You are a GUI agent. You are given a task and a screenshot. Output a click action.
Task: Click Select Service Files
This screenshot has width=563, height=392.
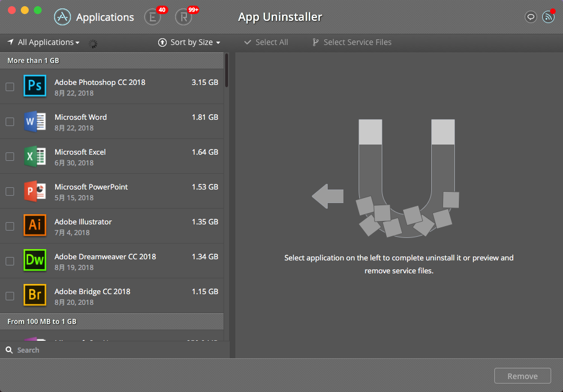point(352,42)
